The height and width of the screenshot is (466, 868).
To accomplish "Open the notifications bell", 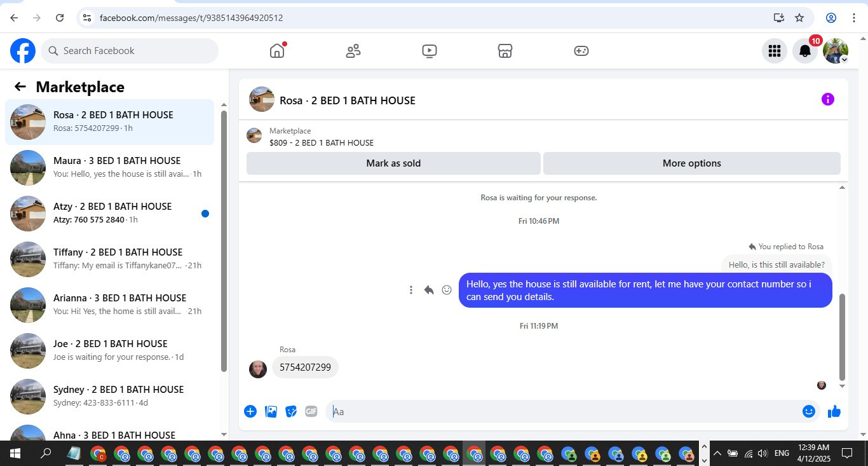I will [805, 51].
